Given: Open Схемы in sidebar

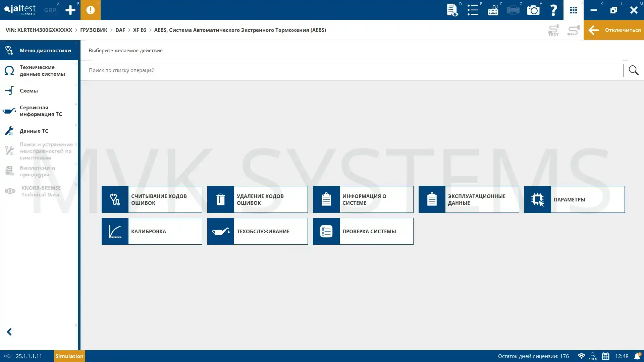Looking at the screenshot, I should point(39,90).
